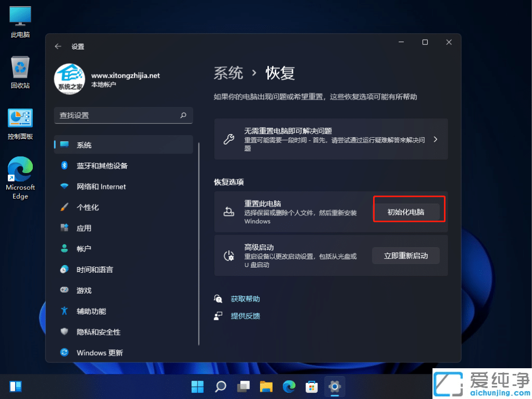Open the 获取帮助 help link
Viewport: 532px width, 399px height.
[x=245, y=298]
